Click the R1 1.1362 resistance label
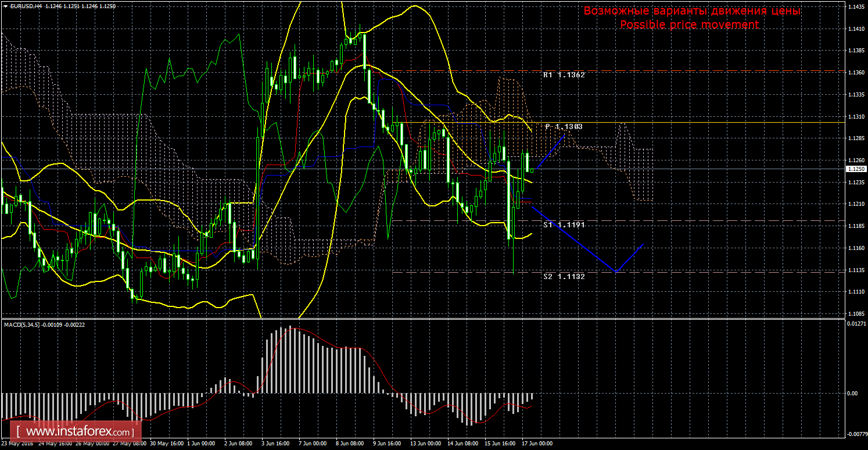868x450 pixels. tap(564, 75)
